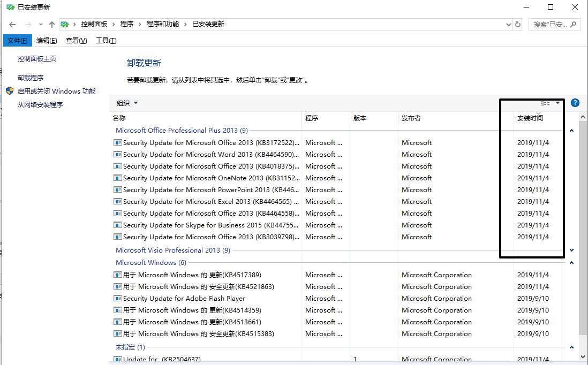Go to 控制面板主页 link
588x365 pixels.
coord(37,59)
